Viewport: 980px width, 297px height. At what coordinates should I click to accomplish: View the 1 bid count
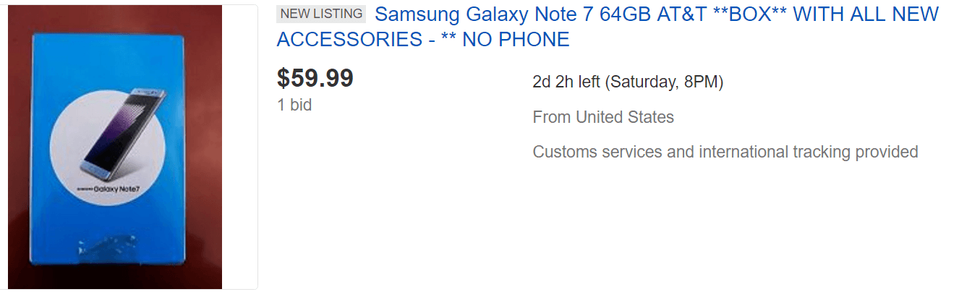click(x=294, y=105)
